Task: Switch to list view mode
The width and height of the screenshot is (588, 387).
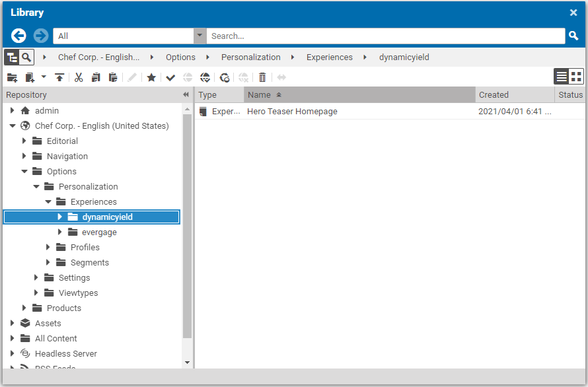Action: [561, 76]
